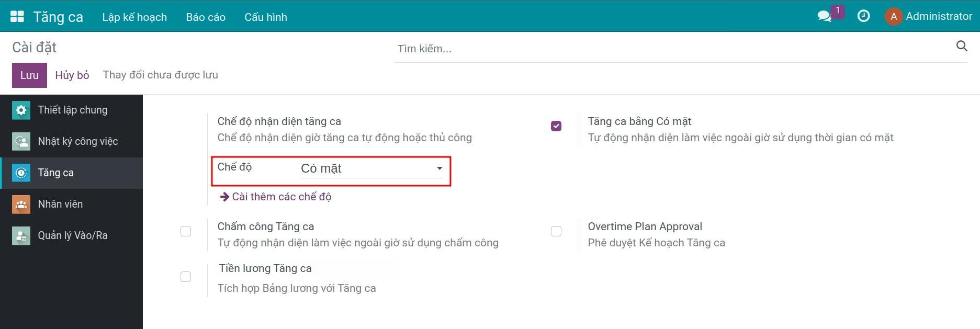Select Quản lý Vào/Ra settings tab
980x329 pixels.
pyautogui.click(x=71, y=236)
